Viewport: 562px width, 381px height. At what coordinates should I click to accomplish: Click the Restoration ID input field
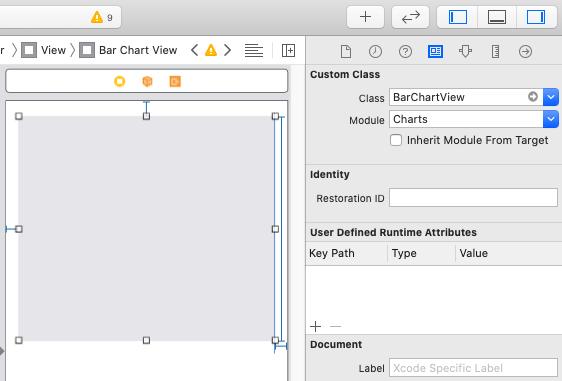click(473, 197)
